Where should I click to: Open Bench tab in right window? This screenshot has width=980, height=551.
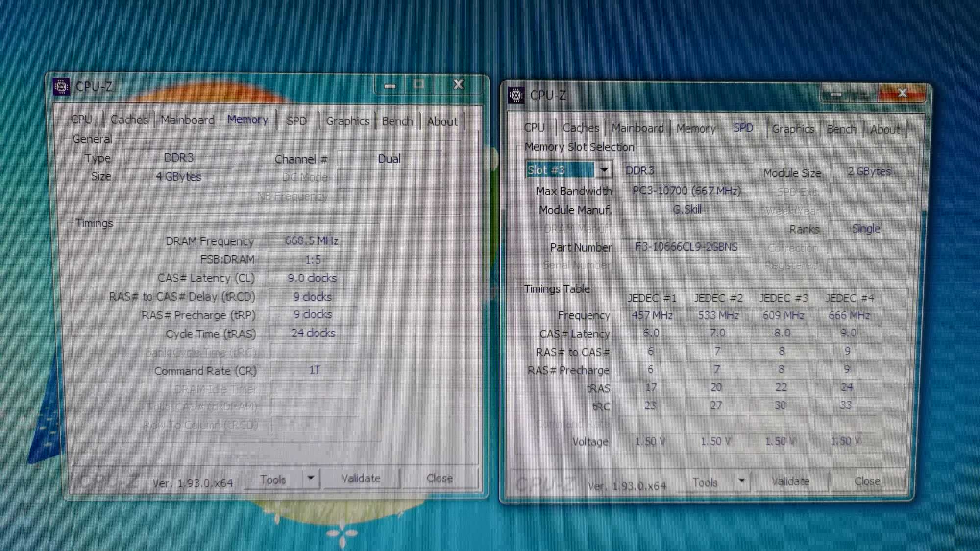tap(841, 129)
